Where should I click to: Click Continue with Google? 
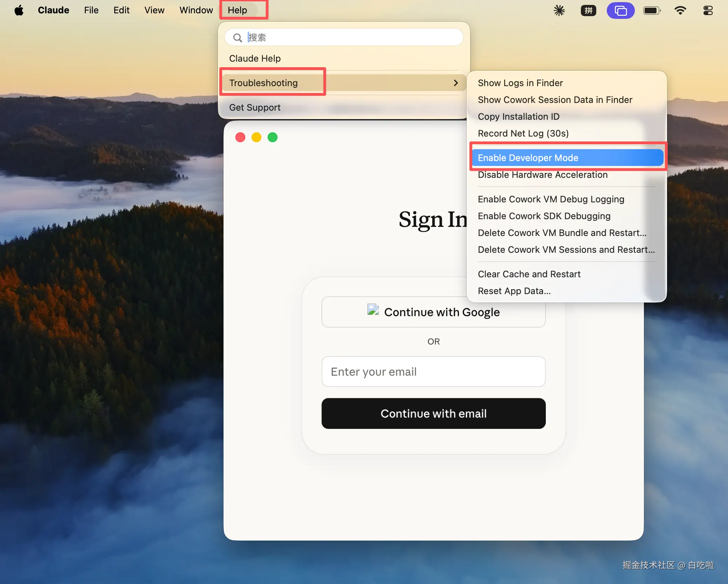click(x=434, y=312)
